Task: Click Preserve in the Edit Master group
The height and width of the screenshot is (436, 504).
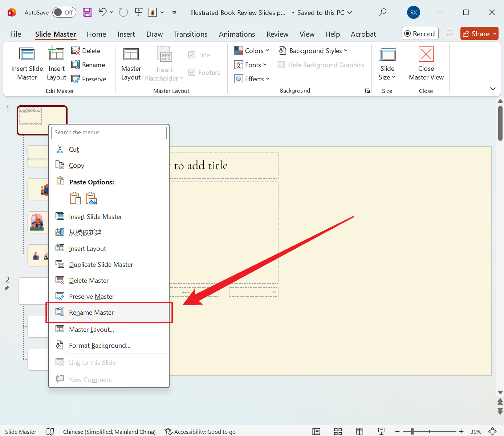Action: coord(89,79)
